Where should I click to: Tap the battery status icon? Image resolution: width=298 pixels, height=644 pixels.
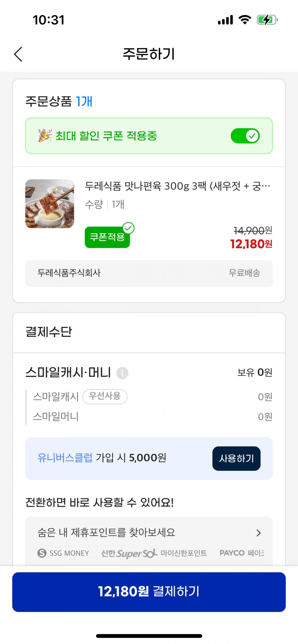tap(267, 20)
